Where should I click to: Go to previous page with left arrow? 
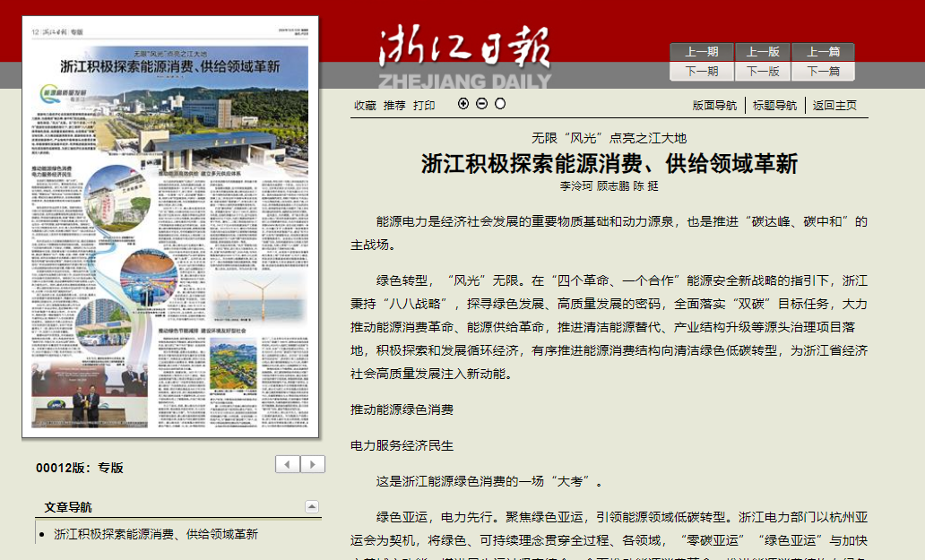pos(288,464)
